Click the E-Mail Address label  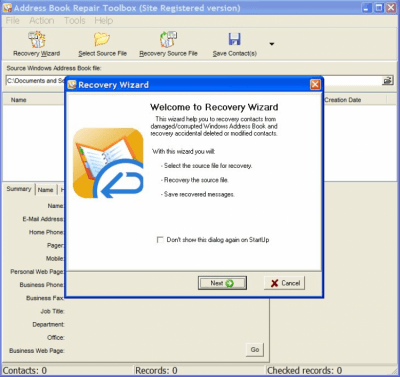click(43, 219)
